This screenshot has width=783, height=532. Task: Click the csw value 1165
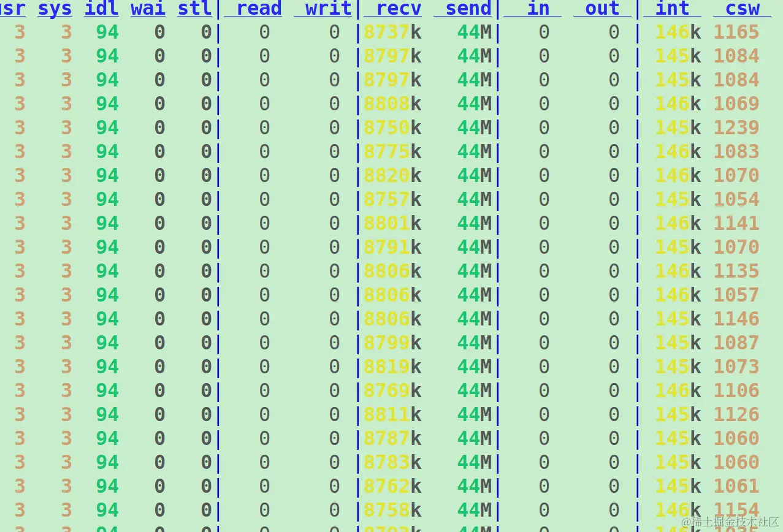pyautogui.click(x=736, y=32)
